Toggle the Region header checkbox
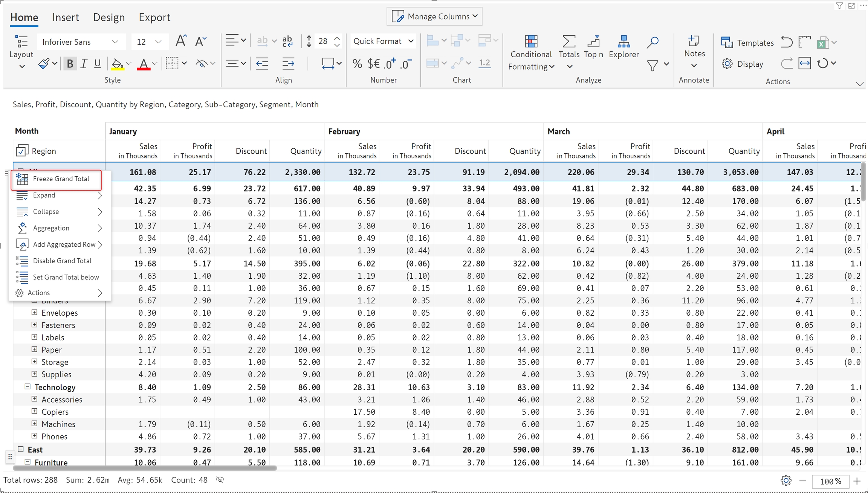 pos(22,151)
